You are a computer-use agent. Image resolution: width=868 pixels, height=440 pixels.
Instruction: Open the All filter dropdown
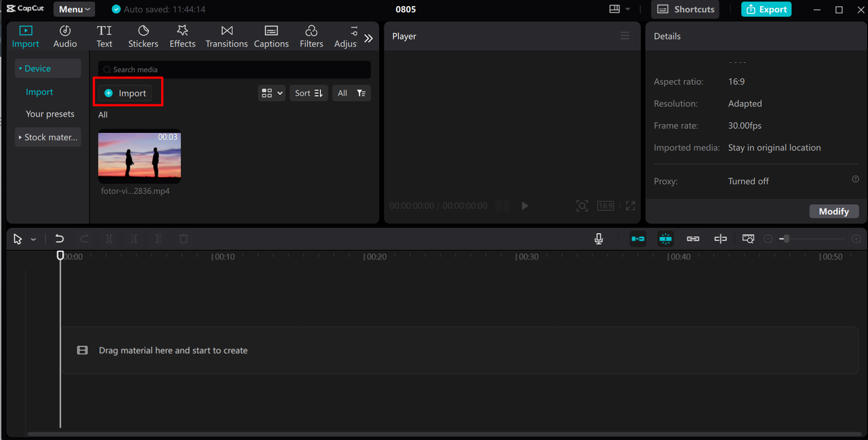[x=351, y=94]
